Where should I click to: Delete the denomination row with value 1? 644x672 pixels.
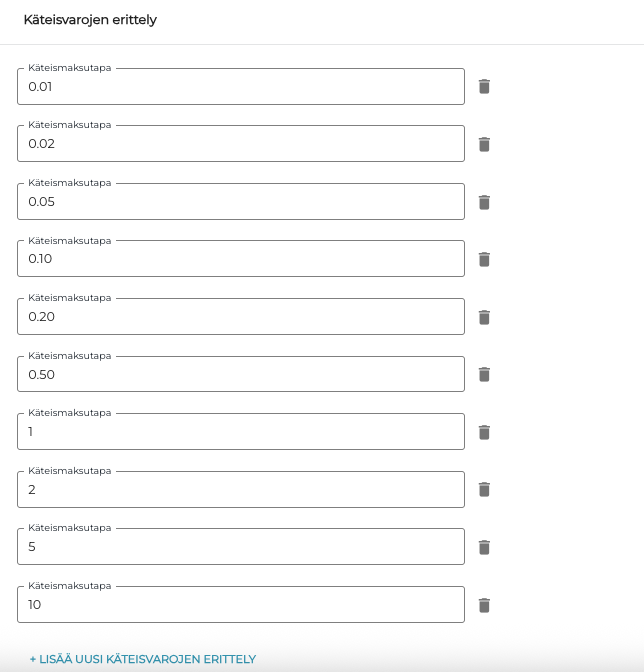(484, 432)
